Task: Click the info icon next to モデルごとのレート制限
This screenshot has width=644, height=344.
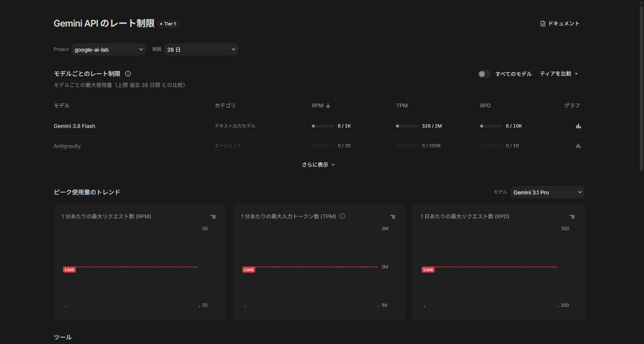Action: (x=128, y=74)
